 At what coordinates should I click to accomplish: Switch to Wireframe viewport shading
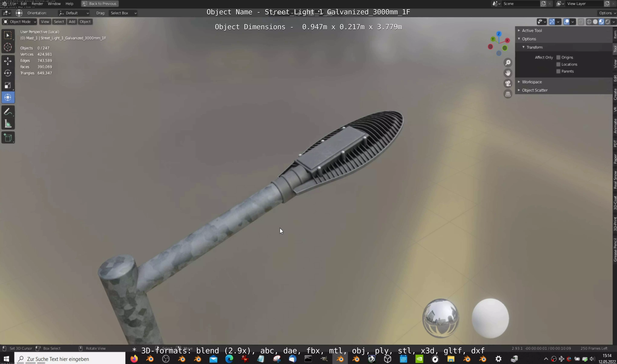click(x=589, y=22)
